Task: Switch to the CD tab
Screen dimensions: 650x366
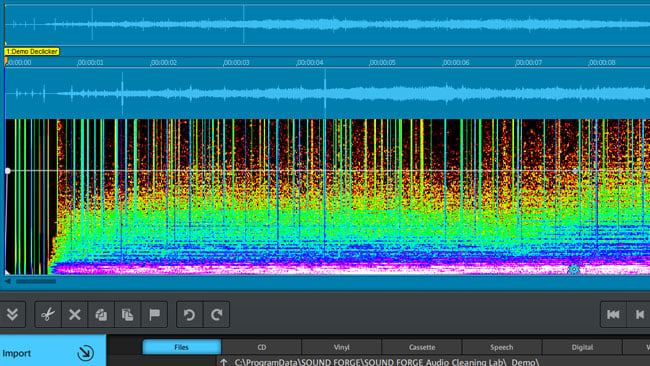Action: pos(262,347)
